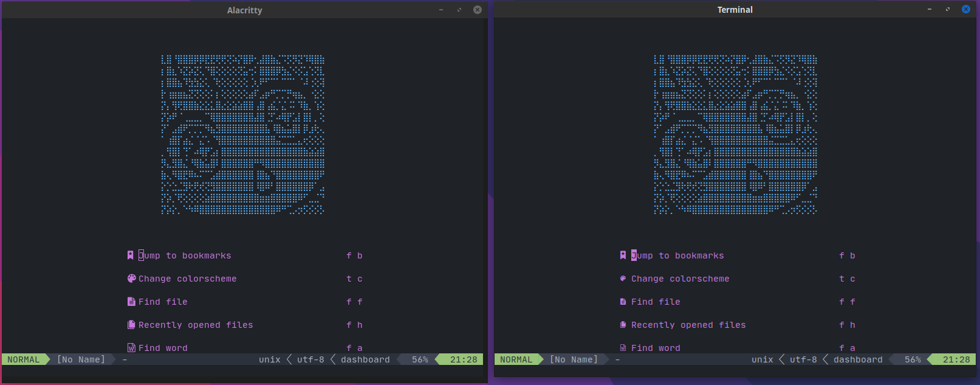The height and width of the screenshot is (385, 980).
Task: Click 'utf-8' encoding in Terminal statusline
Action: coord(803,359)
